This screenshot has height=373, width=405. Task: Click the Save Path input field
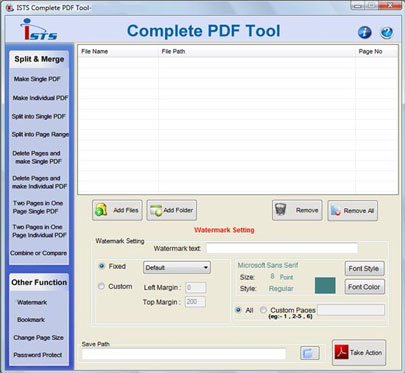pyautogui.click(x=184, y=354)
